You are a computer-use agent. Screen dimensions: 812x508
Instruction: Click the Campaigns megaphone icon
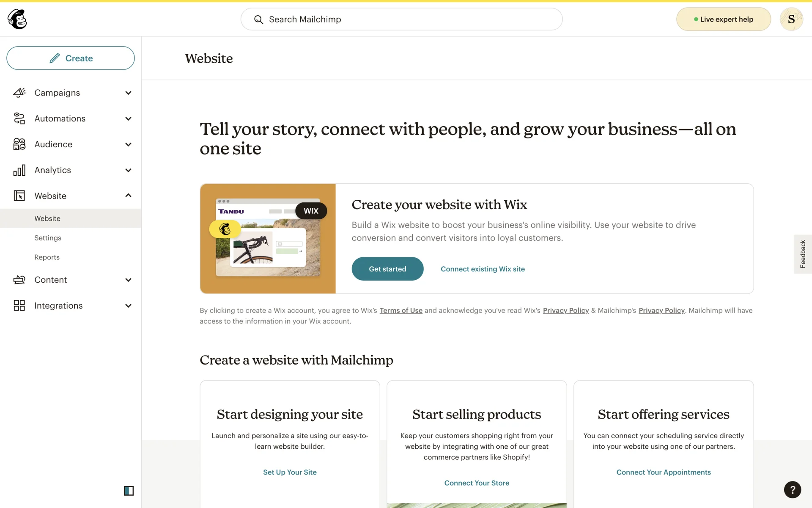click(19, 93)
